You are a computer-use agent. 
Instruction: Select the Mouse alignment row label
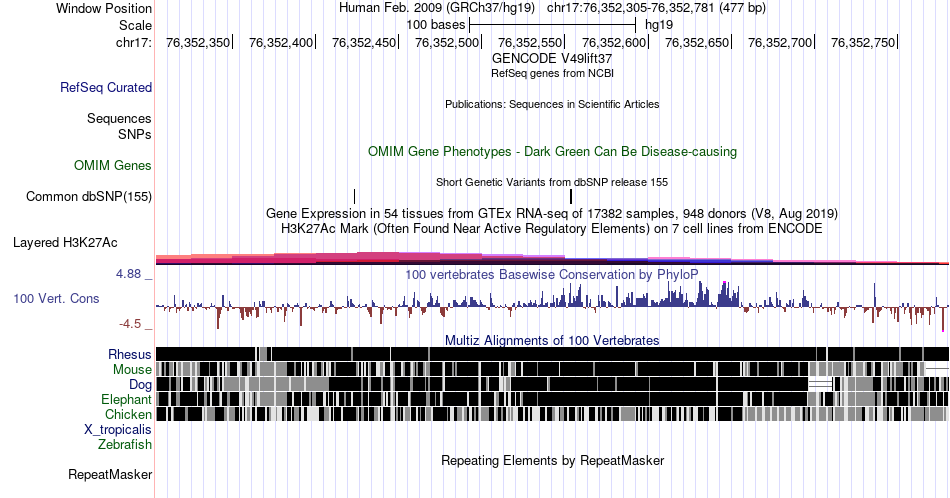[132, 370]
